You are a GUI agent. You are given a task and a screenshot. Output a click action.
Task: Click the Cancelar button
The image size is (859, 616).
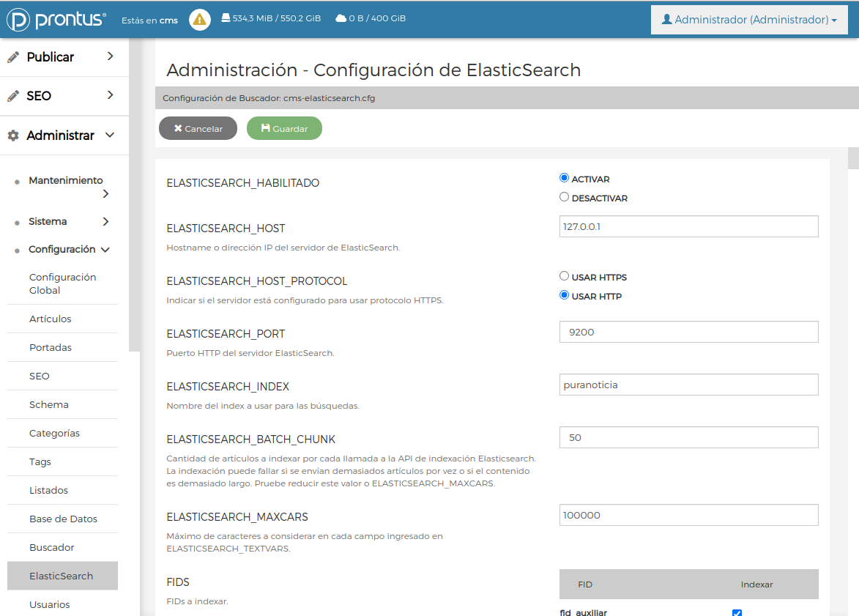[x=198, y=128]
